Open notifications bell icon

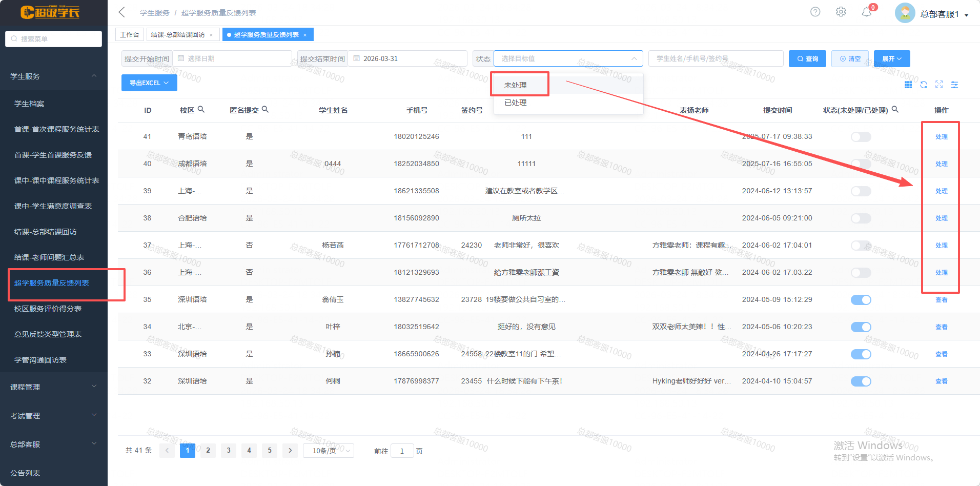[x=866, y=12]
